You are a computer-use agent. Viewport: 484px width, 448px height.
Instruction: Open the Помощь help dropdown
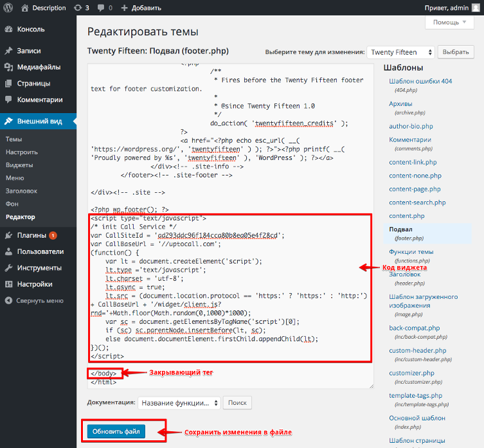point(449,22)
